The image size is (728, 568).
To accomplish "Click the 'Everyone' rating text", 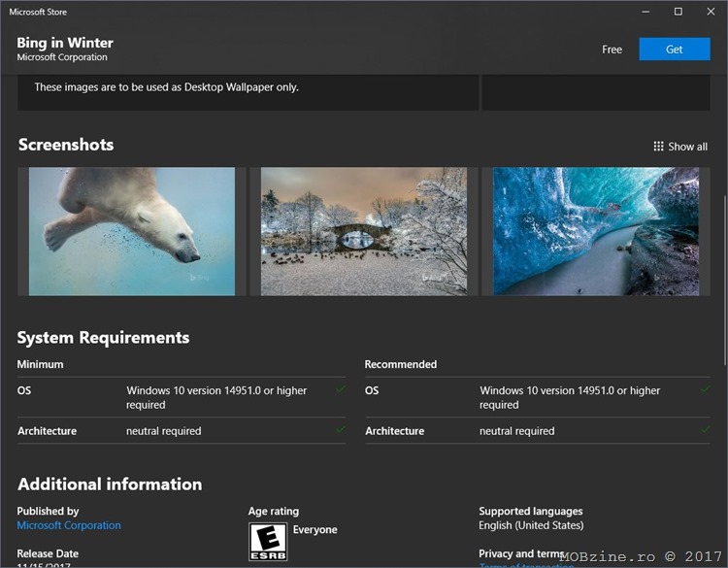I will [314, 530].
